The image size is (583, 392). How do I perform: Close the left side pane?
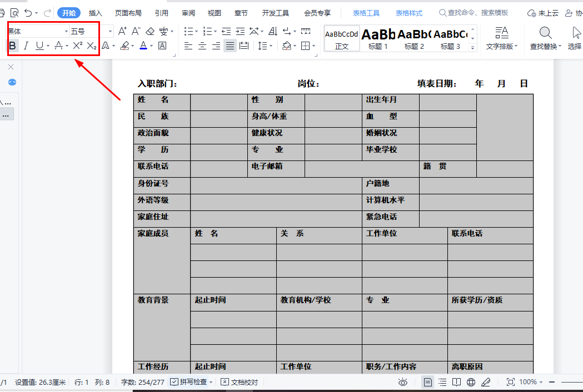pos(11,67)
